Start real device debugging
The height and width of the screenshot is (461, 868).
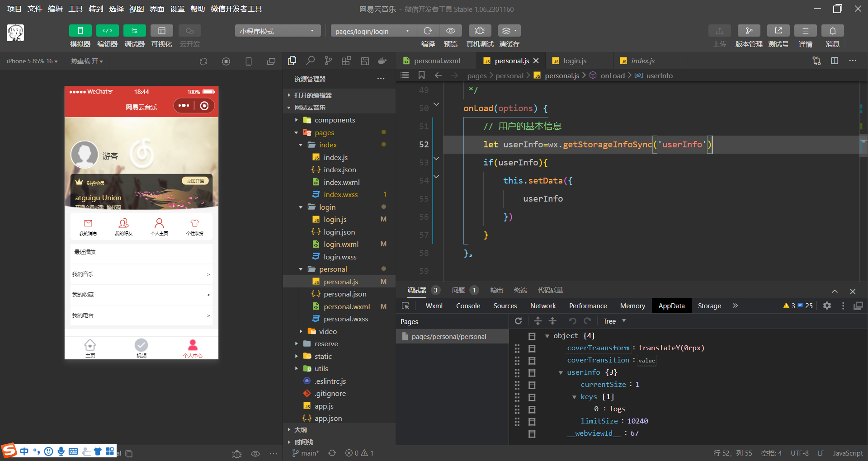coord(480,31)
